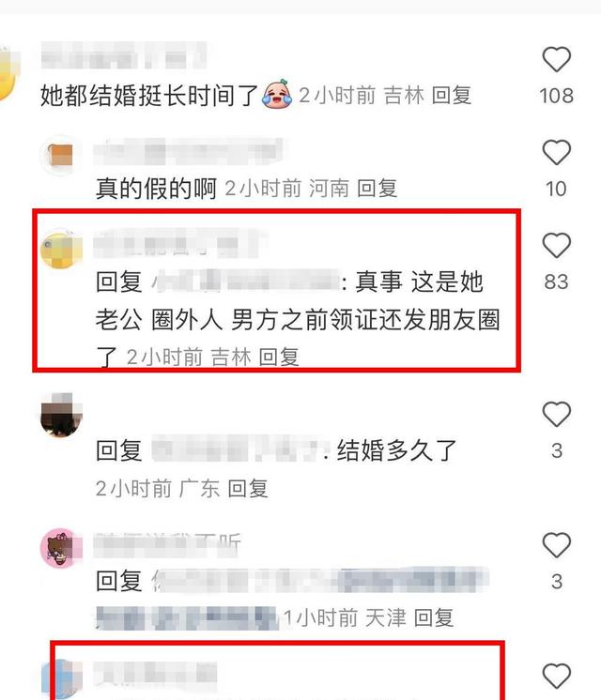Reply to the first 吉林 comment
The image size is (601, 700).
[x=452, y=96]
